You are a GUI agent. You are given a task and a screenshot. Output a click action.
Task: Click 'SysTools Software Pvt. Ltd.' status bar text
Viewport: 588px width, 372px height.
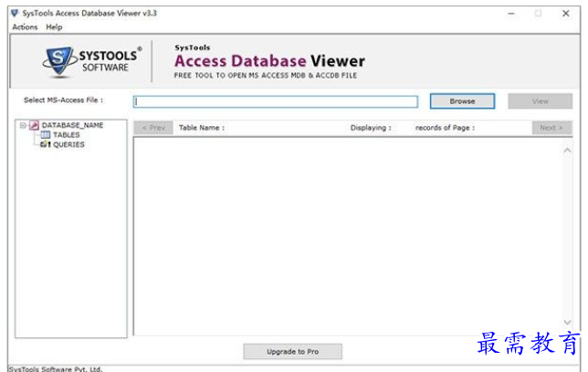click(55, 369)
